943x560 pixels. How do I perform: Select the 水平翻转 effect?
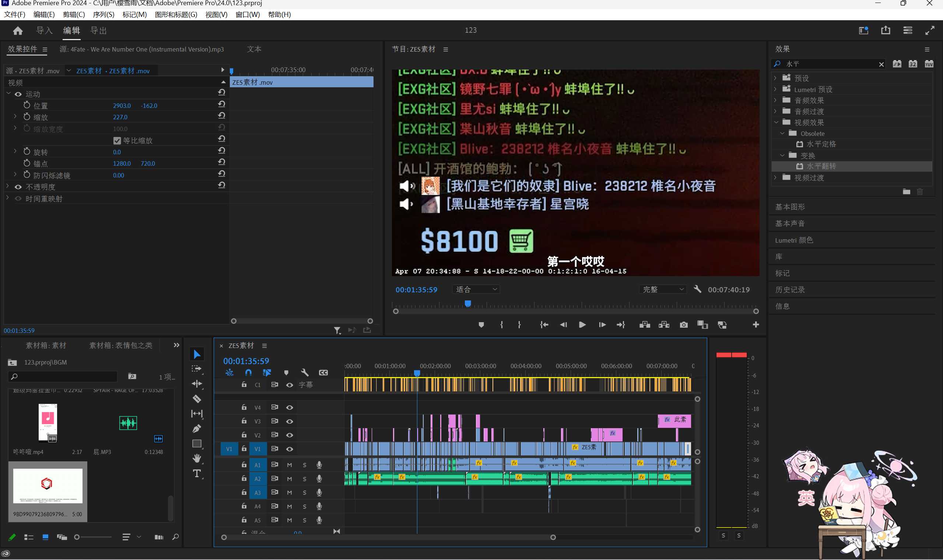click(x=821, y=166)
